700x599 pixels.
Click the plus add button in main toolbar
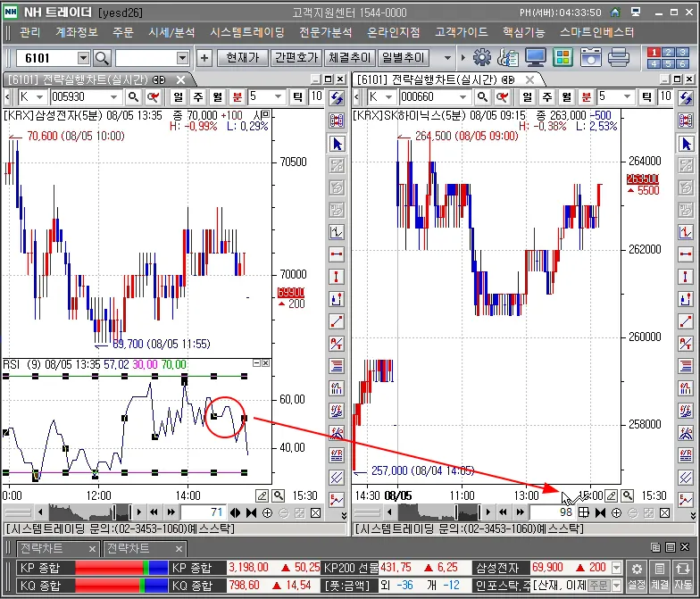[x=204, y=57]
